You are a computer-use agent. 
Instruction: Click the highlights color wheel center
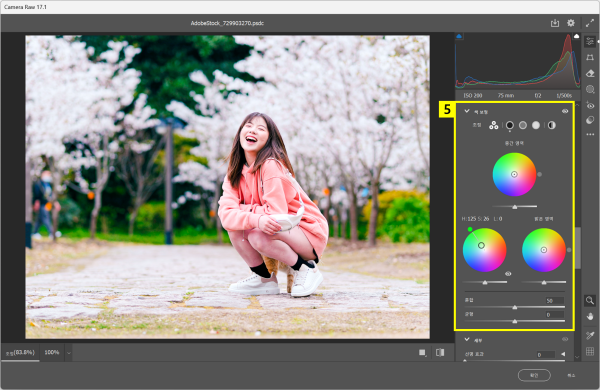click(544, 250)
